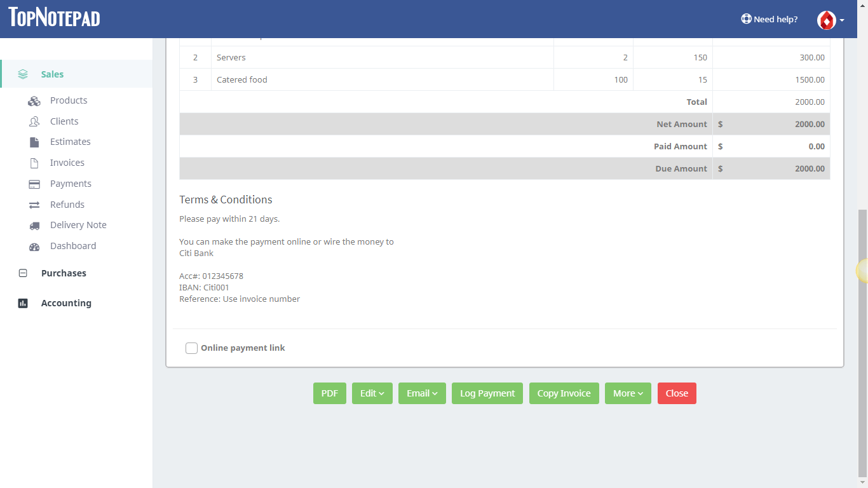The image size is (868, 488).
Task: Click the Sales layers icon
Action: (23, 74)
